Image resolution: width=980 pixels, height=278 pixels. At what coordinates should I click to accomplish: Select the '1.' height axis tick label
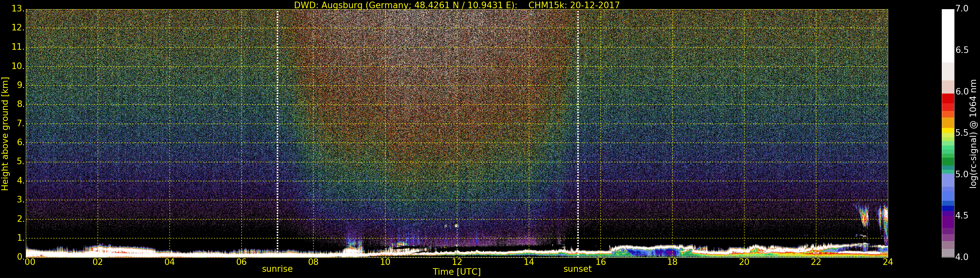(x=21, y=238)
